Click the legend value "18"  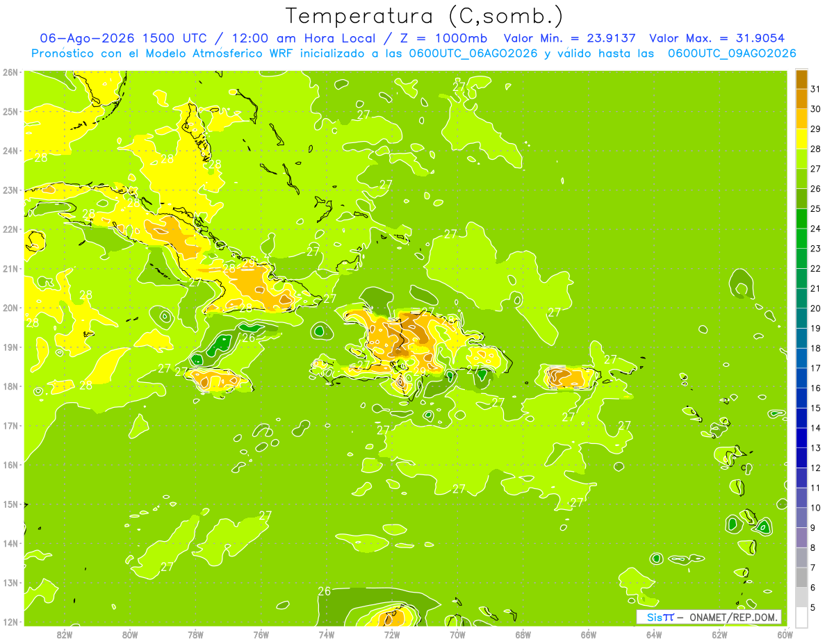pyautogui.click(x=815, y=348)
